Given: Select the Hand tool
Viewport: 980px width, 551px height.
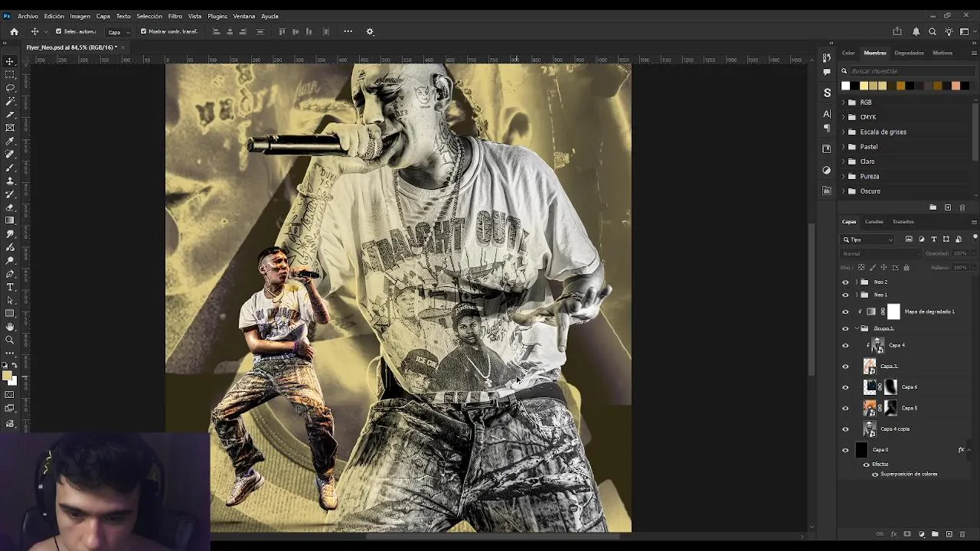Looking at the screenshot, I should point(10,327).
